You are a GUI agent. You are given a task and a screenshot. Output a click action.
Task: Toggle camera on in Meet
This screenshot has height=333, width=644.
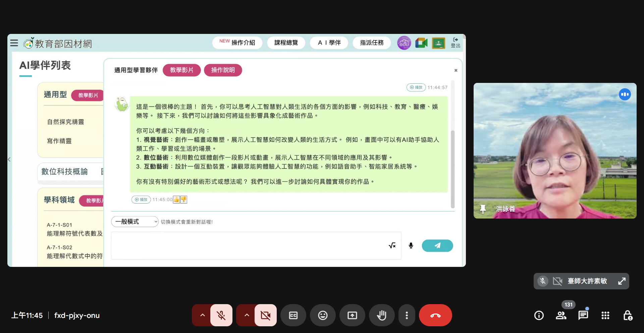(265, 315)
